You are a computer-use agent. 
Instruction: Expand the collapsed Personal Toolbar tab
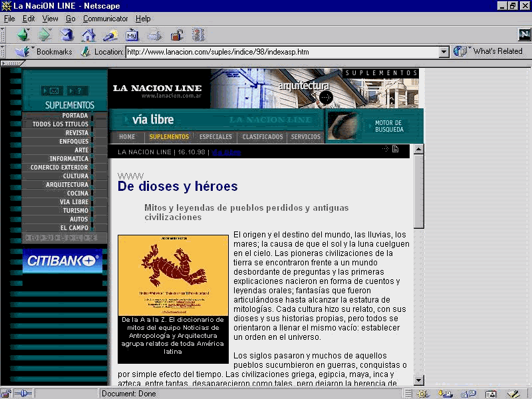tap(13, 63)
